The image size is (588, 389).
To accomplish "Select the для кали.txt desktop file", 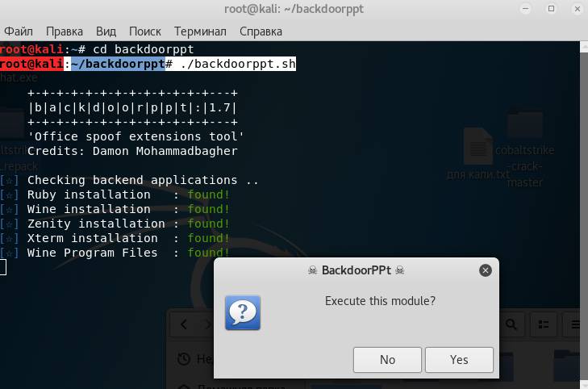I will pos(478,155).
